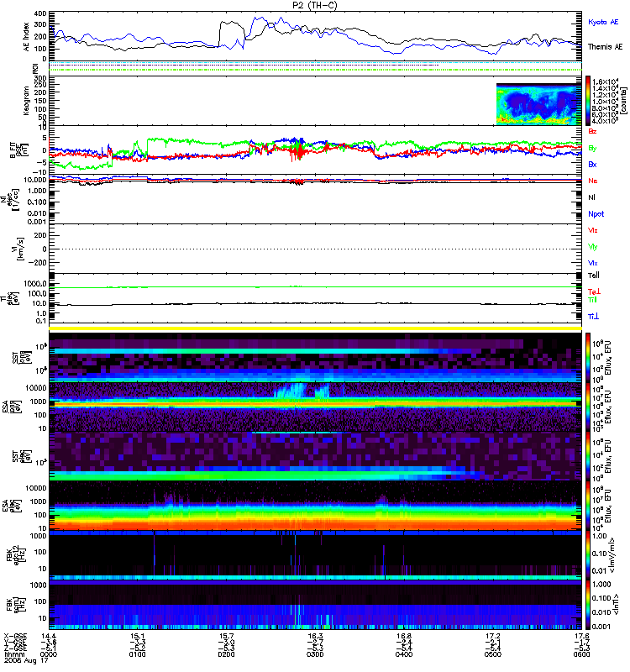Click the 0600 time tick label
This screenshot has width=630, height=672.
(x=581, y=654)
